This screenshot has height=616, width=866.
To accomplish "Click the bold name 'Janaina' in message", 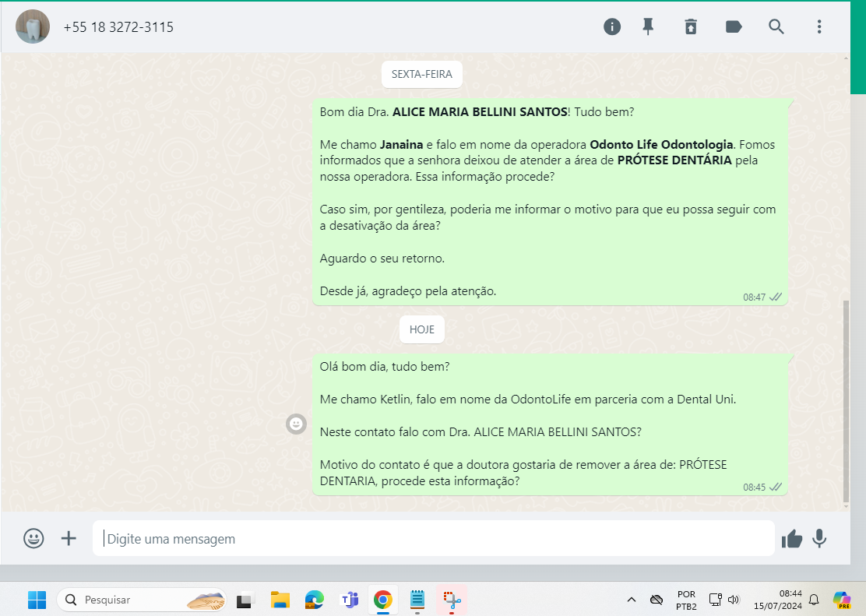I will click(402, 145).
